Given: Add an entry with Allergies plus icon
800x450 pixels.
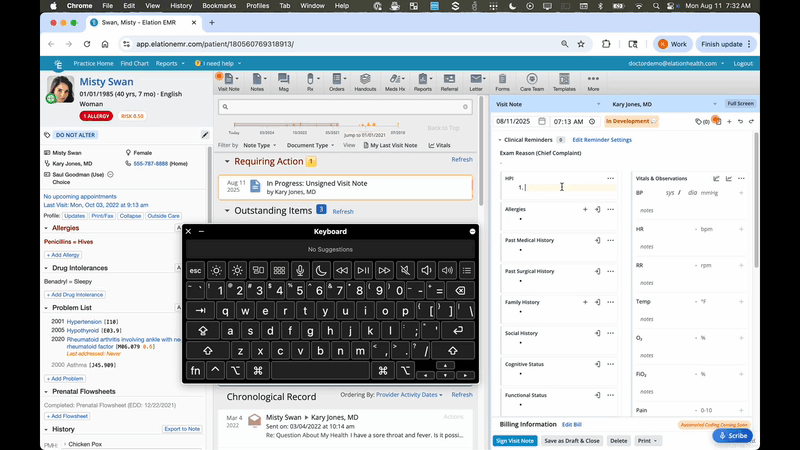Looking at the screenshot, I should pos(585,209).
